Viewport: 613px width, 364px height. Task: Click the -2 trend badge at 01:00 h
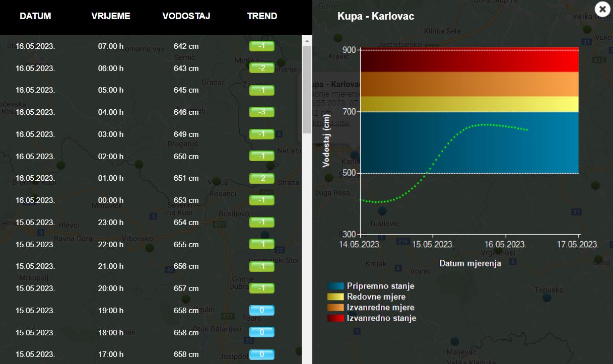point(261,178)
